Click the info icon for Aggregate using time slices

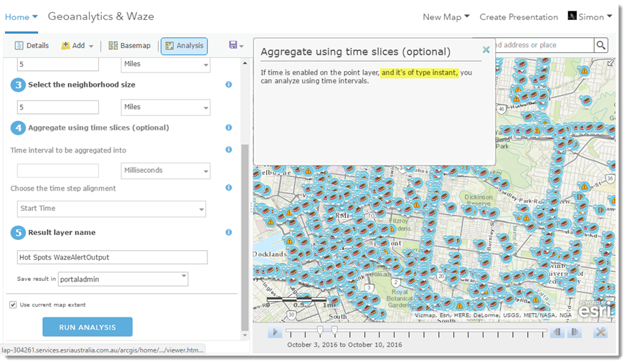229,128
